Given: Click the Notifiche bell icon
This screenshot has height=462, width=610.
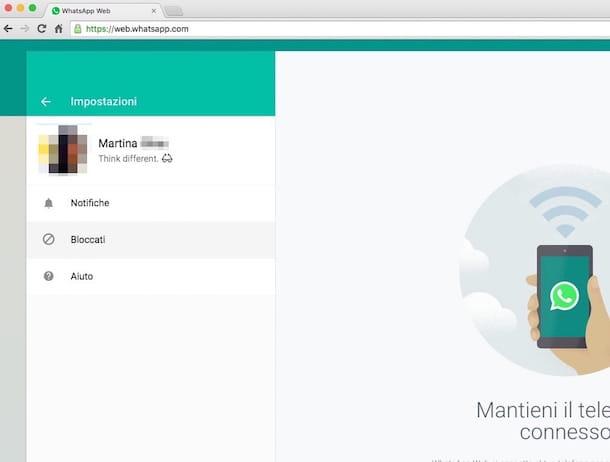Looking at the screenshot, I should click(49, 203).
